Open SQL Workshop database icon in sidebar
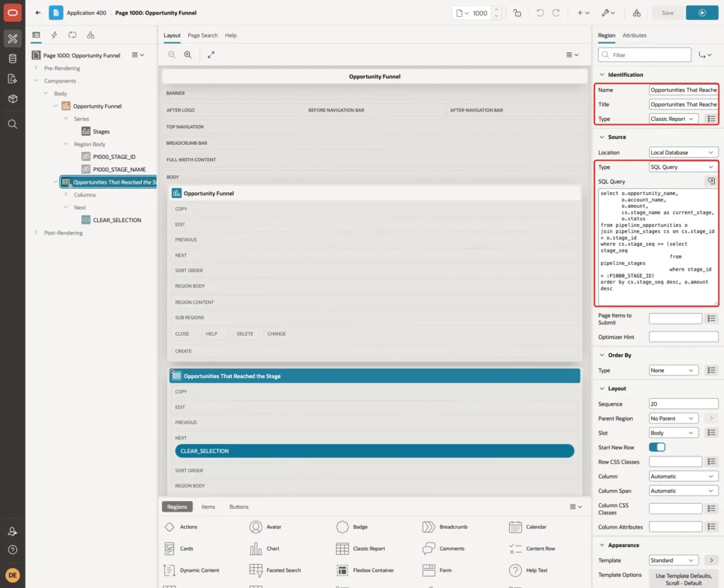724x588 pixels. tap(13, 59)
